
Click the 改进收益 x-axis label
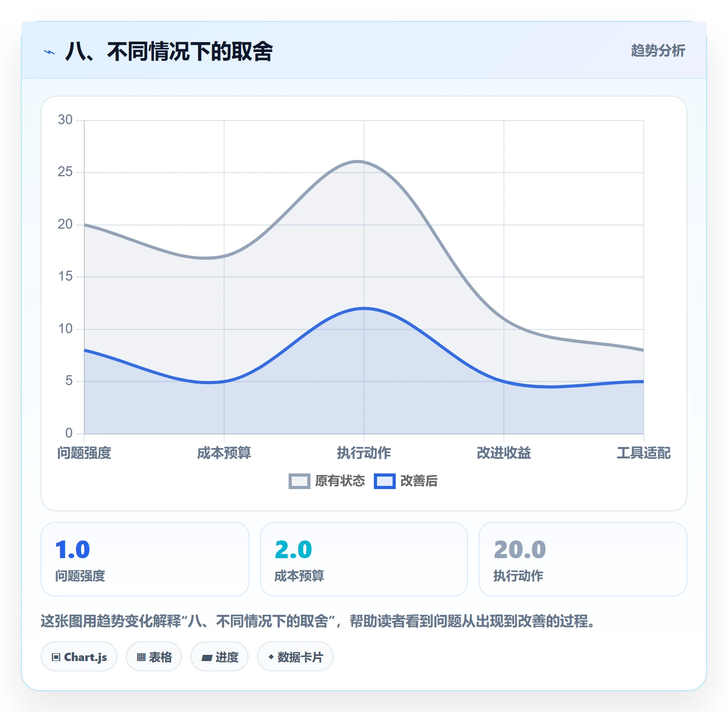(x=504, y=453)
